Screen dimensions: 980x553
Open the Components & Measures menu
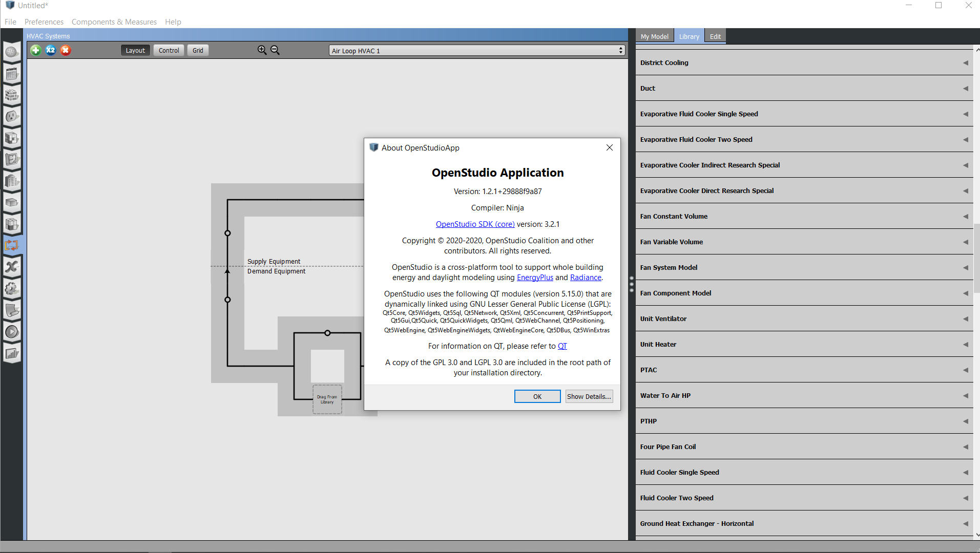click(x=114, y=22)
